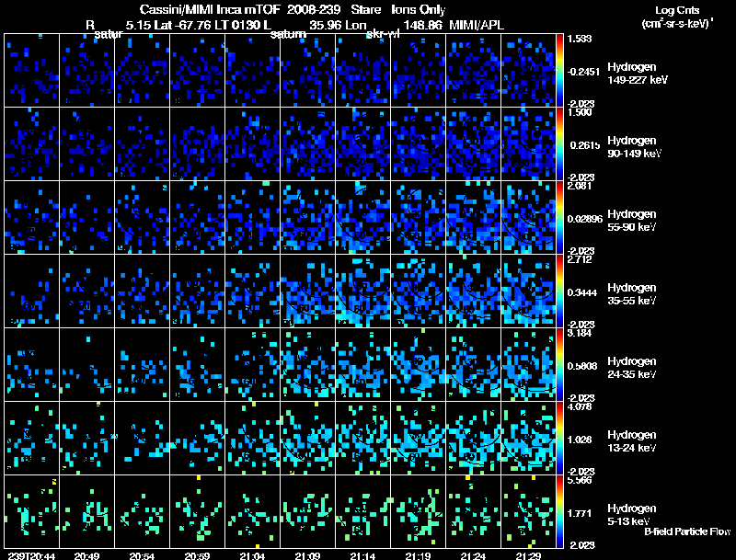
Task: Select the 5-13 keV panel at 20:59
Action: 197,511
